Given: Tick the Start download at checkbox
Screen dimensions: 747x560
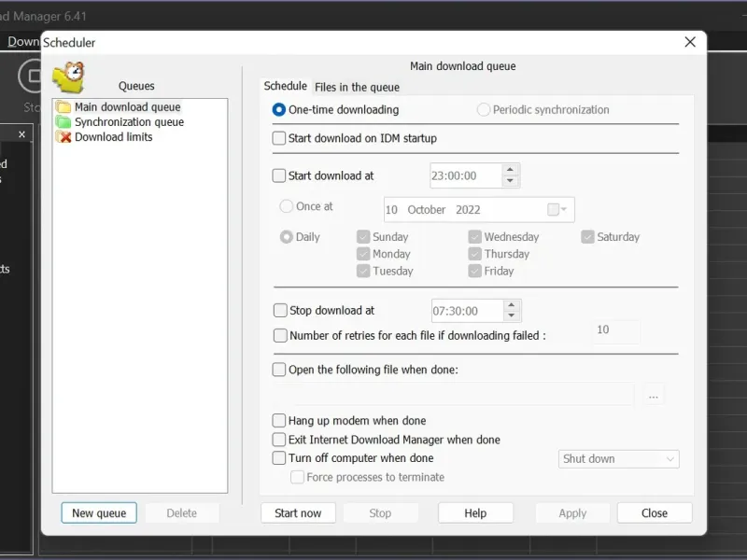Looking at the screenshot, I should 278,175.
